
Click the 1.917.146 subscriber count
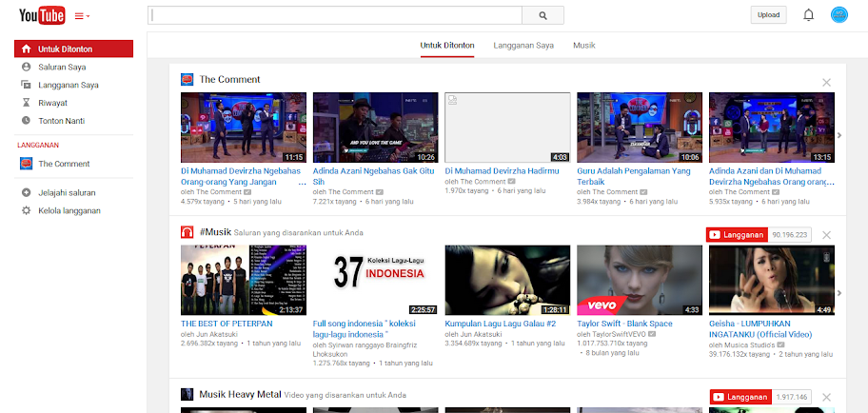click(792, 397)
